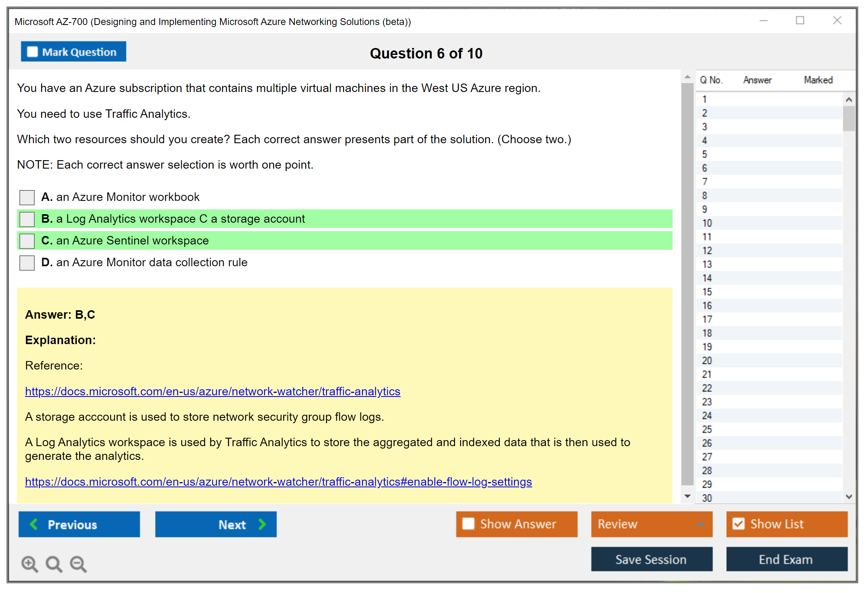Click the reset zoom magnifier icon
The height and width of the screenshot is (593, 868).
(54, 564)
